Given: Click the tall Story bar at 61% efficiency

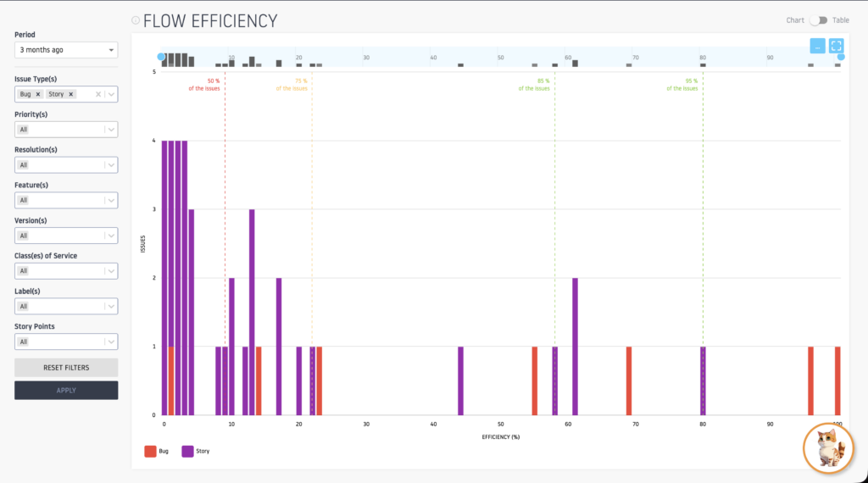Looking at the screenshot, I should point(575,347).
